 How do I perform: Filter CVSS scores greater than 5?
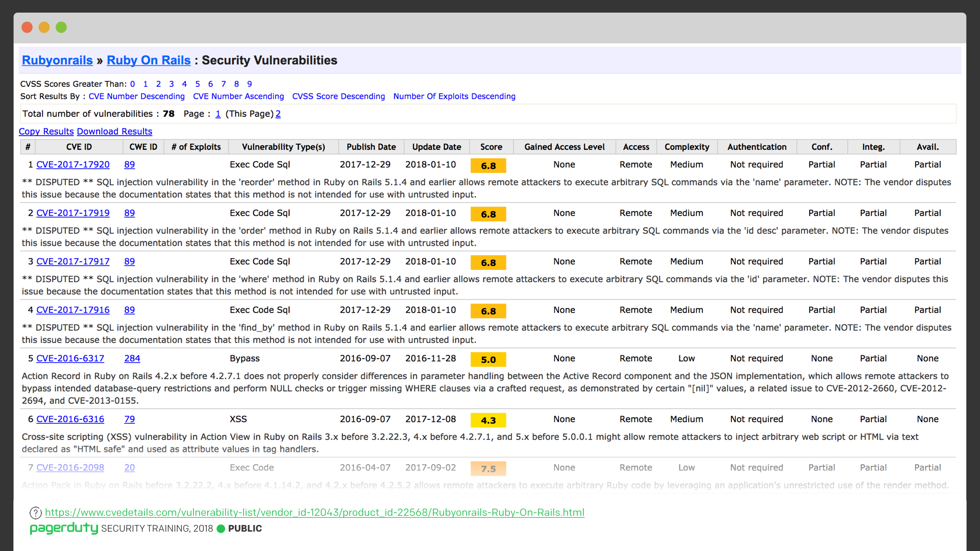tap(198, 84)
